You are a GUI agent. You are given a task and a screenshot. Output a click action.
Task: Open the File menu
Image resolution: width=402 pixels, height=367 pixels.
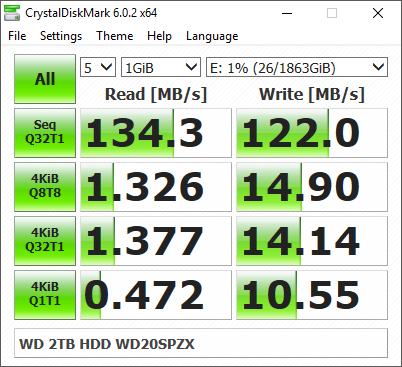(17, 36)
